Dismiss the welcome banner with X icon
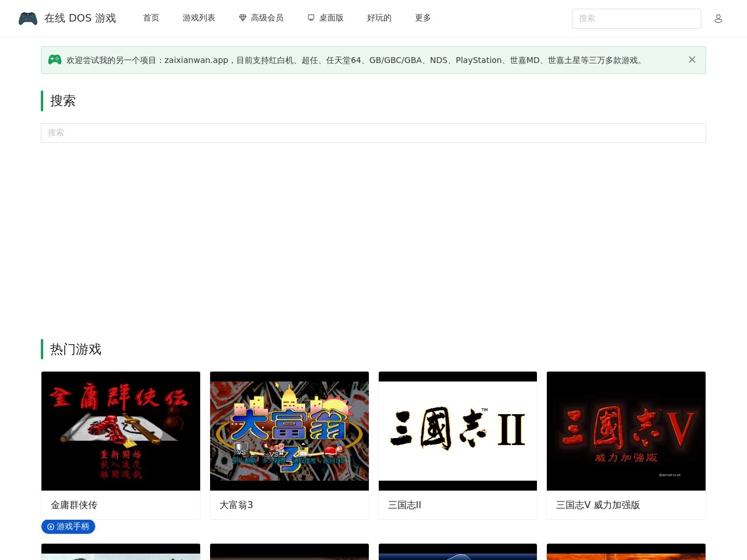 point(692,60)
